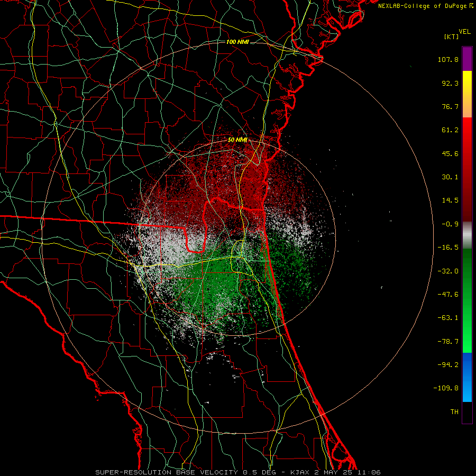
Task: Click the purple segment of the color bar
Action: point(467,59)
